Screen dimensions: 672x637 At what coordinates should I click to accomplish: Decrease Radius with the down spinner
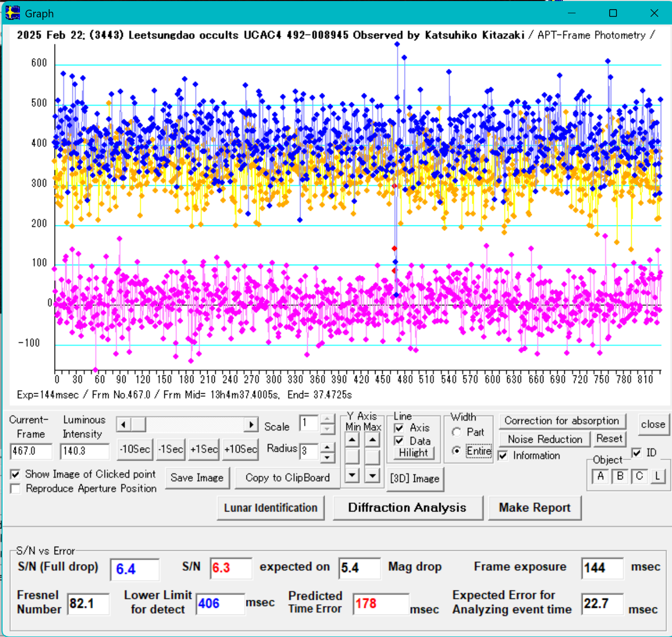[x=327, y=456]
